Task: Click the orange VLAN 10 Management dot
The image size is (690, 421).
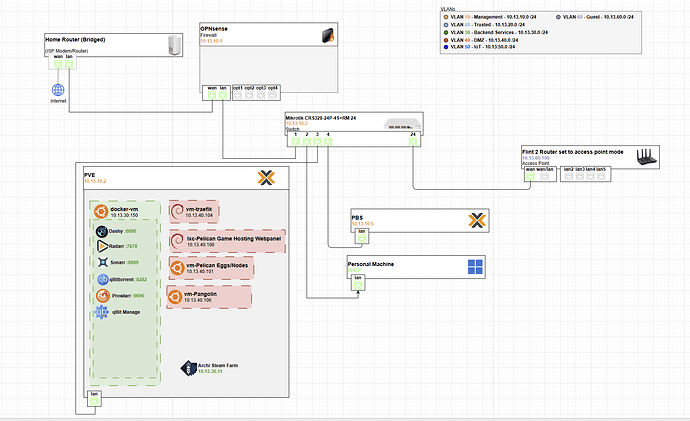Action: (445, 17)
